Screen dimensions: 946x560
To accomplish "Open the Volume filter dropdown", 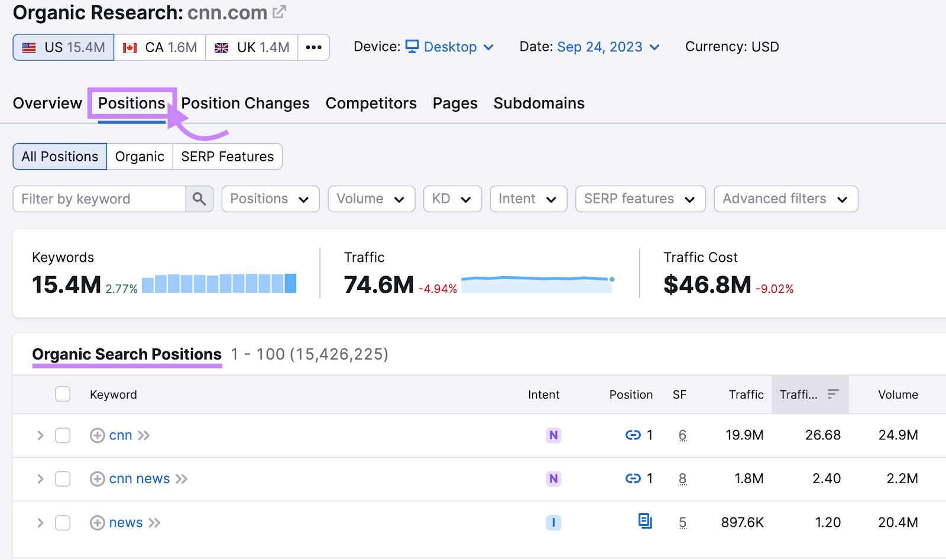I will 371,199.
